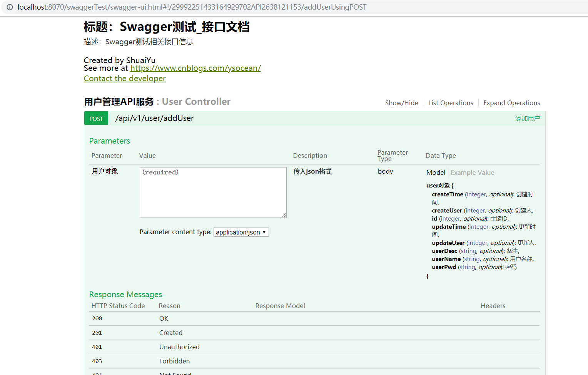Click the Headers column header

[x=493, y=306]
